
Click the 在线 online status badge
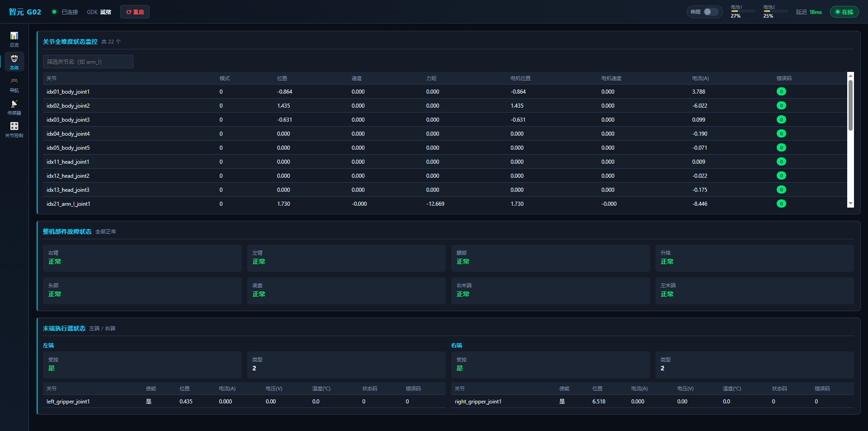844,12
